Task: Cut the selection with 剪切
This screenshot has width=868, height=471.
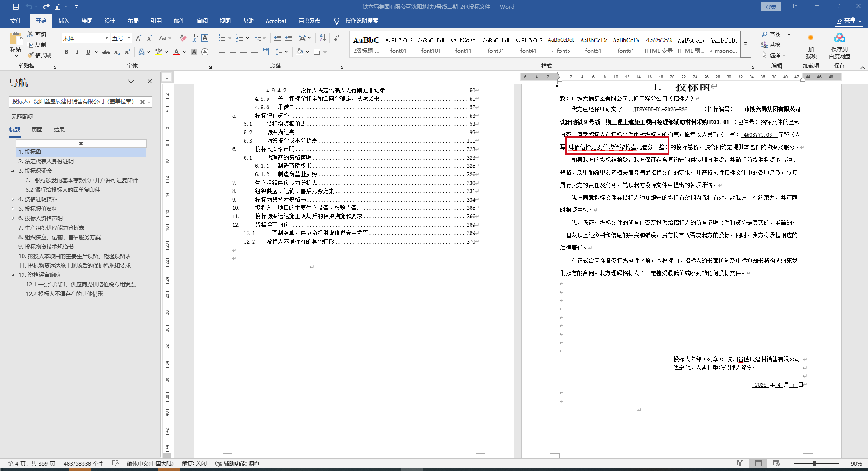Action: click(37, 34)
